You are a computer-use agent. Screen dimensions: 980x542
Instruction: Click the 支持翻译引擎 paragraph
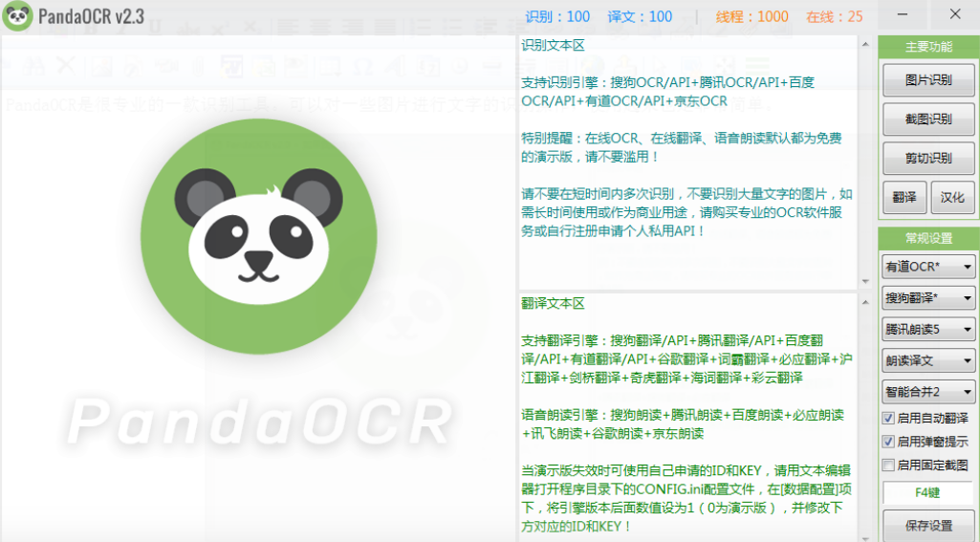[x=686, y=359]
